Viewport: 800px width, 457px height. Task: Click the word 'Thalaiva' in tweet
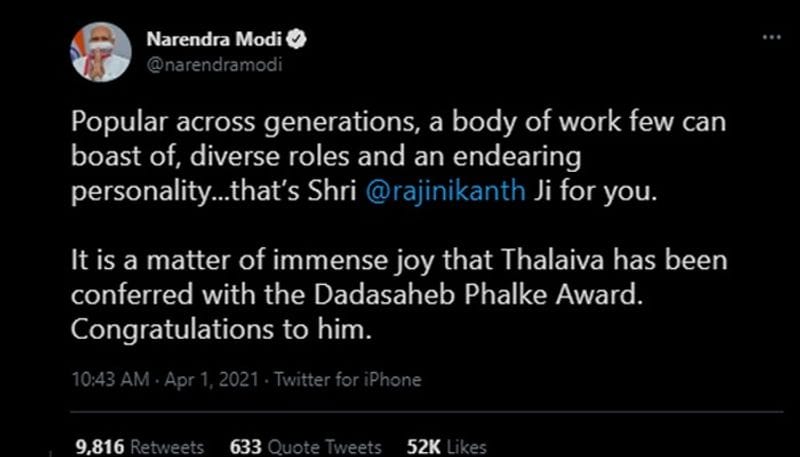tap(555, 261)
